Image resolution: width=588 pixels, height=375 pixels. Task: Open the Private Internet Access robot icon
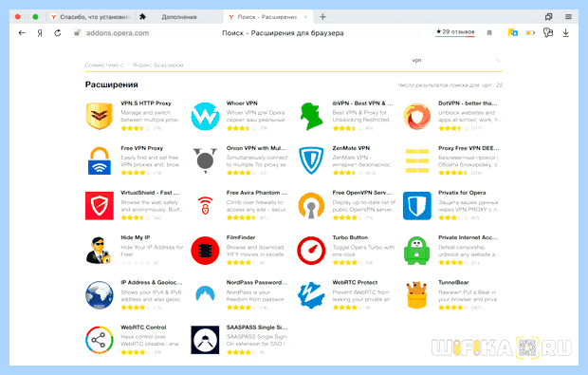(x=416, y=251)
